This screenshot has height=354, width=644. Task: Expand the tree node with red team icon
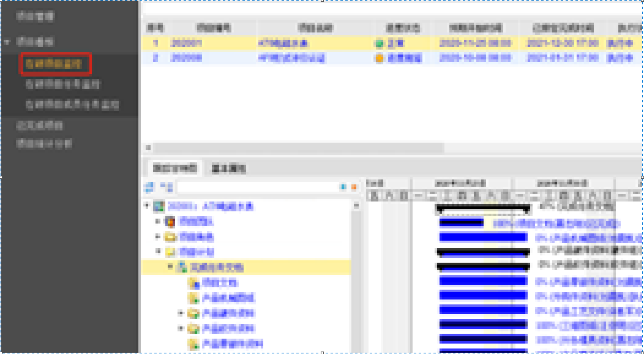click(x=158, y=222)
